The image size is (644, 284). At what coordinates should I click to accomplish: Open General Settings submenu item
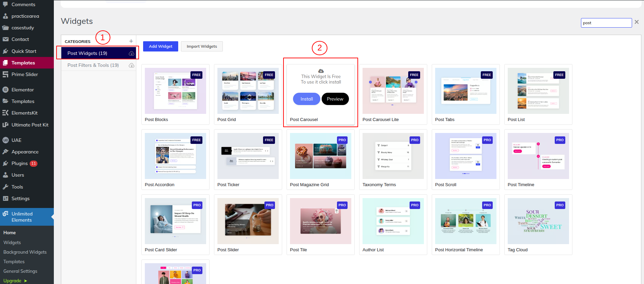point(20,271)
